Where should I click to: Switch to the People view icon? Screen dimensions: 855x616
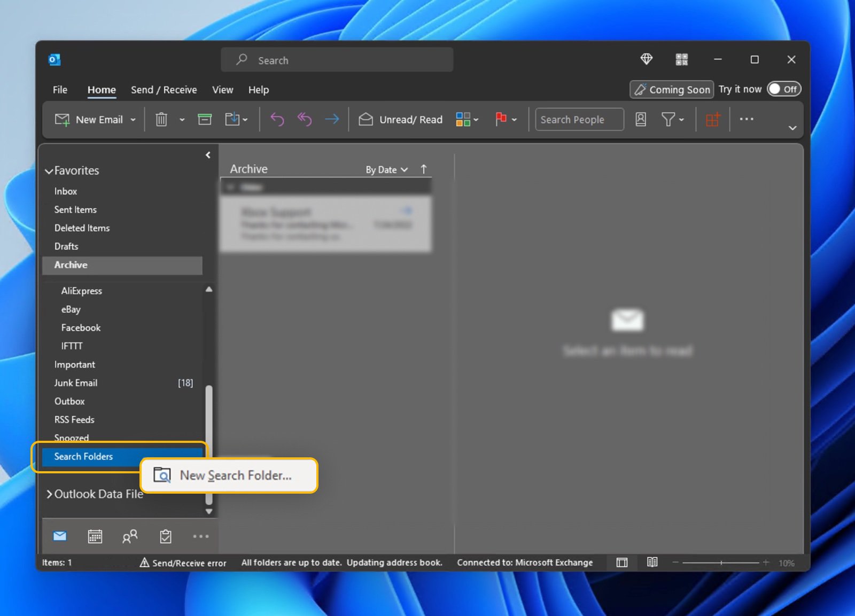click(130, 536)
